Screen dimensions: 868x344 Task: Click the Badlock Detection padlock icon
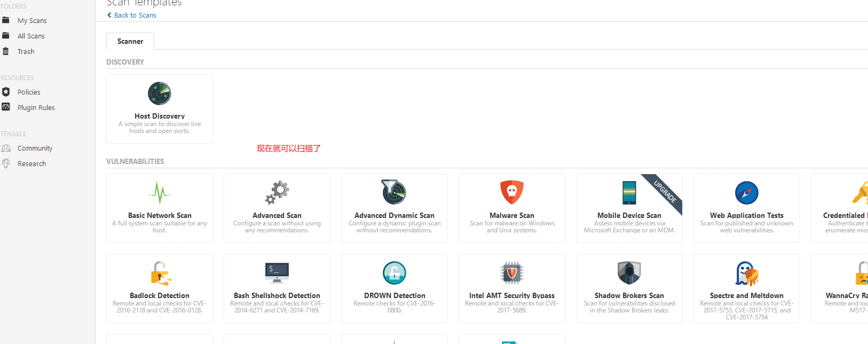coord(160,273)
